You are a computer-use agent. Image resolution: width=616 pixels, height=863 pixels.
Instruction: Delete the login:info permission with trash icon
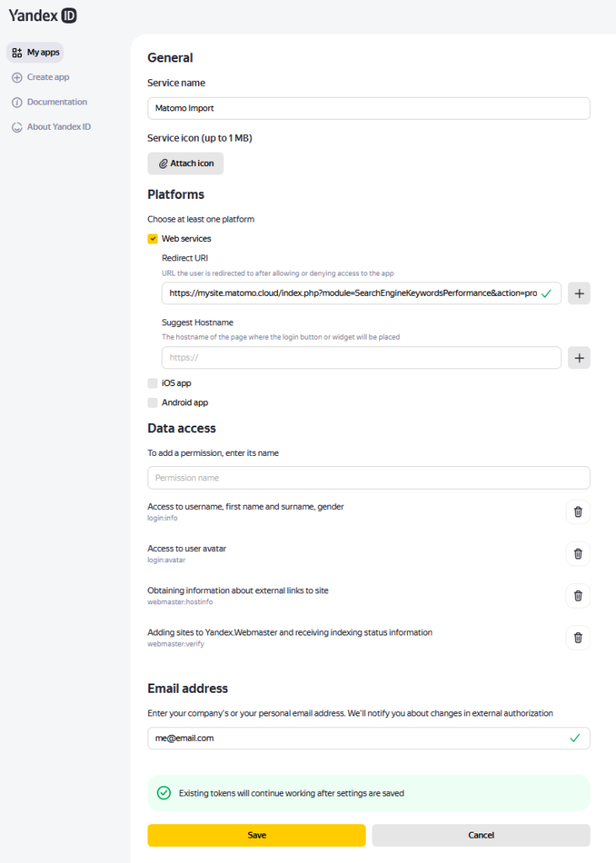[578, 512]
